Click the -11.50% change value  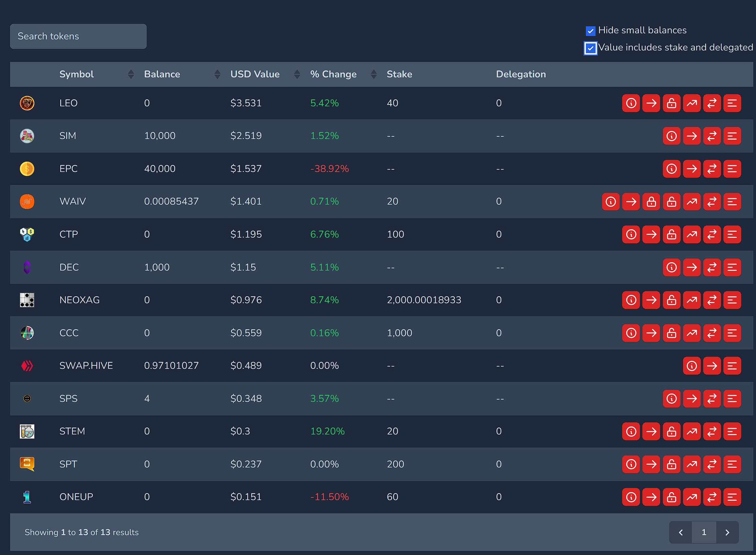(330, 497)
